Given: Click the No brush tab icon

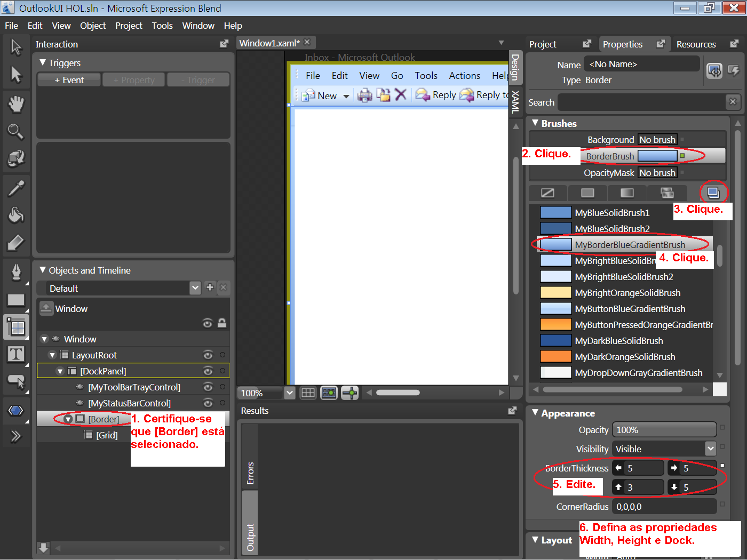Looking at the screenshot, I should tap(547, 193).
